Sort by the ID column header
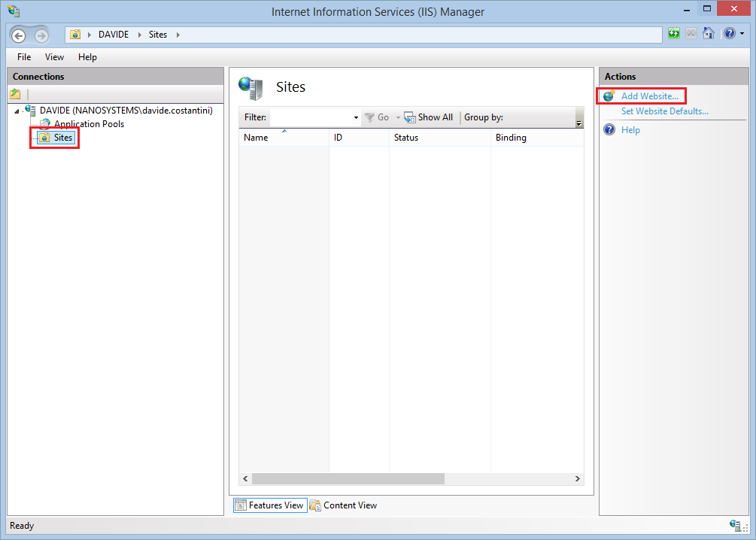 pyautogui.click(x=360, y=138)
